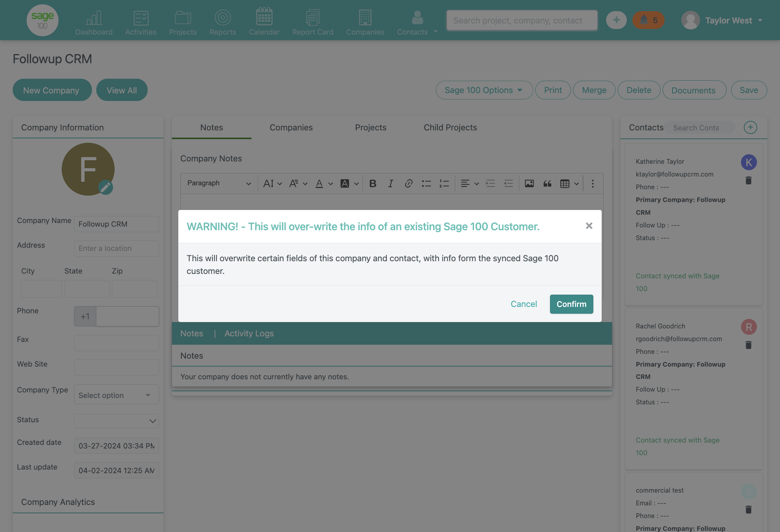Screen dimensions: 780x532
Task: Open Company Type select option dropdown
Action: [116, 395]
